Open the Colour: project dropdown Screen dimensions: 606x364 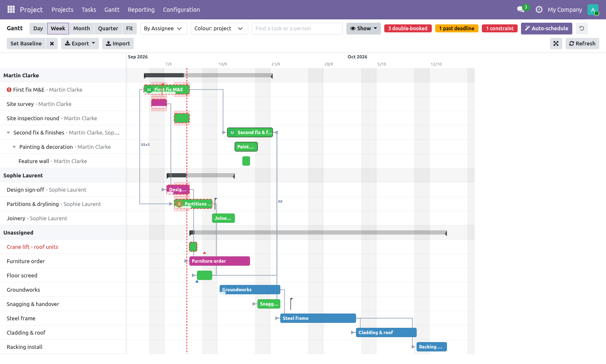point(219,29)
